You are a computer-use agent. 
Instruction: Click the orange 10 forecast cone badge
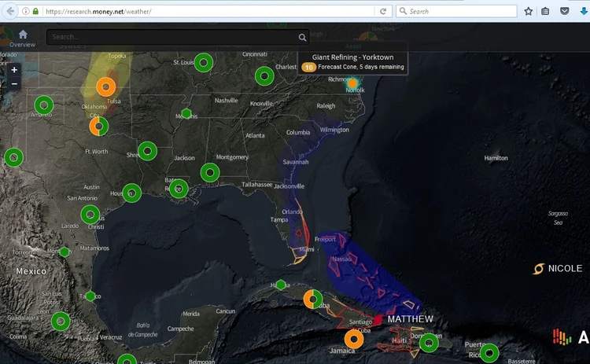coord(308,68)
